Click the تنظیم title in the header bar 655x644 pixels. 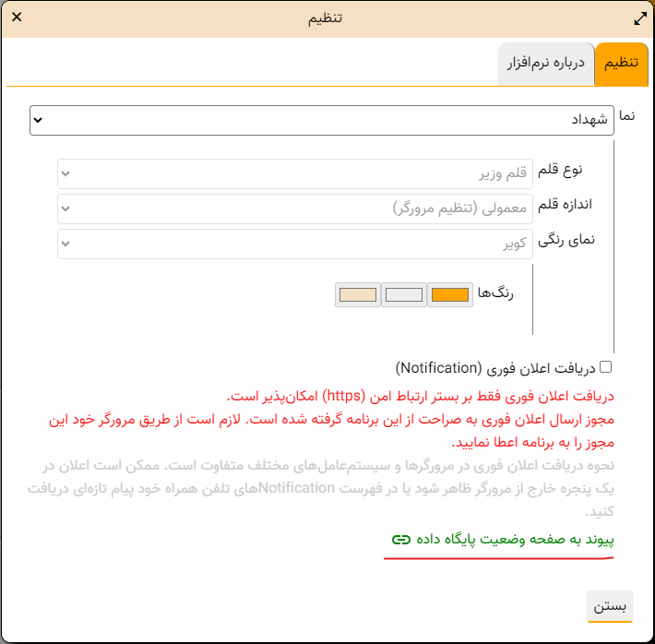[326, 18]
